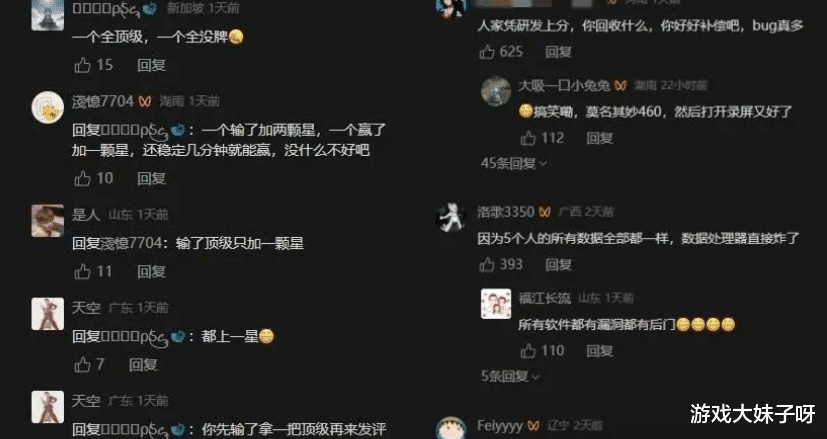Open 福江长流's avatar profile
This screenshot has width=827, height=439.
pos(496,303)
